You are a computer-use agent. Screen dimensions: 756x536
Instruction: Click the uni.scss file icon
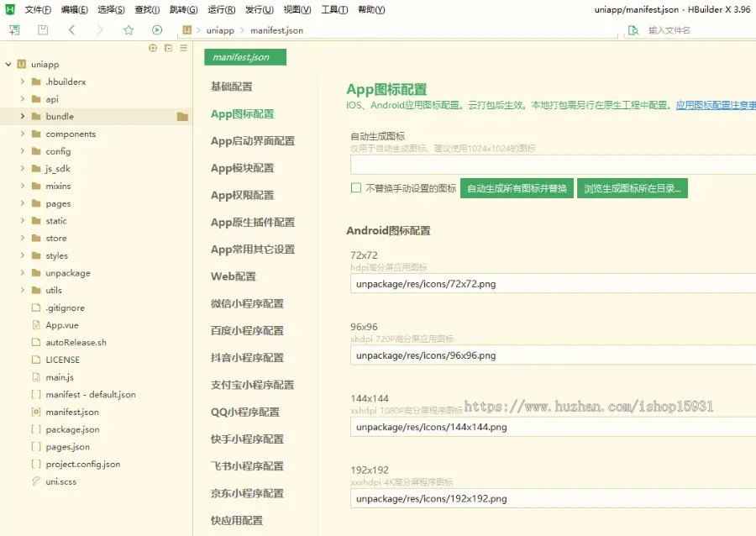point(35,481)
